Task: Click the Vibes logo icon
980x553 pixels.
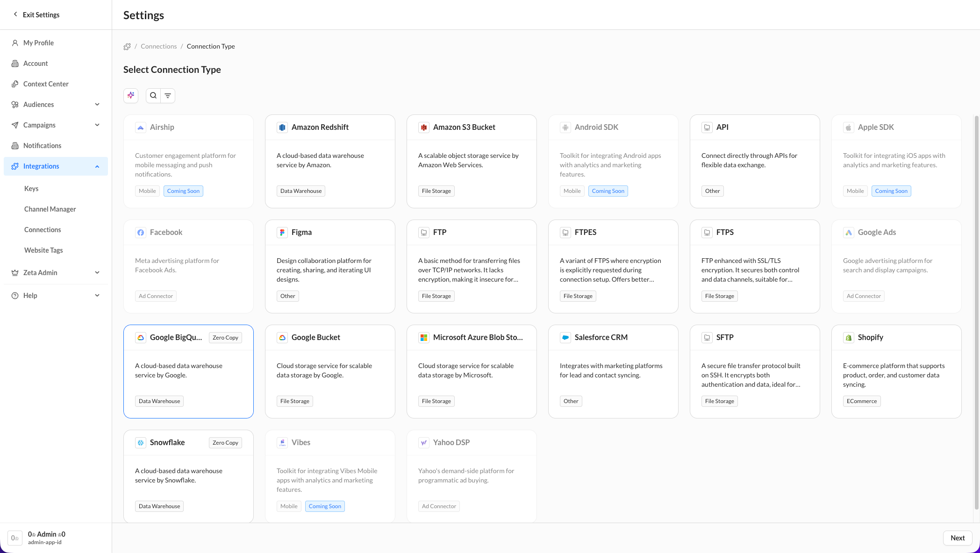Action: [x=282, y=443]
